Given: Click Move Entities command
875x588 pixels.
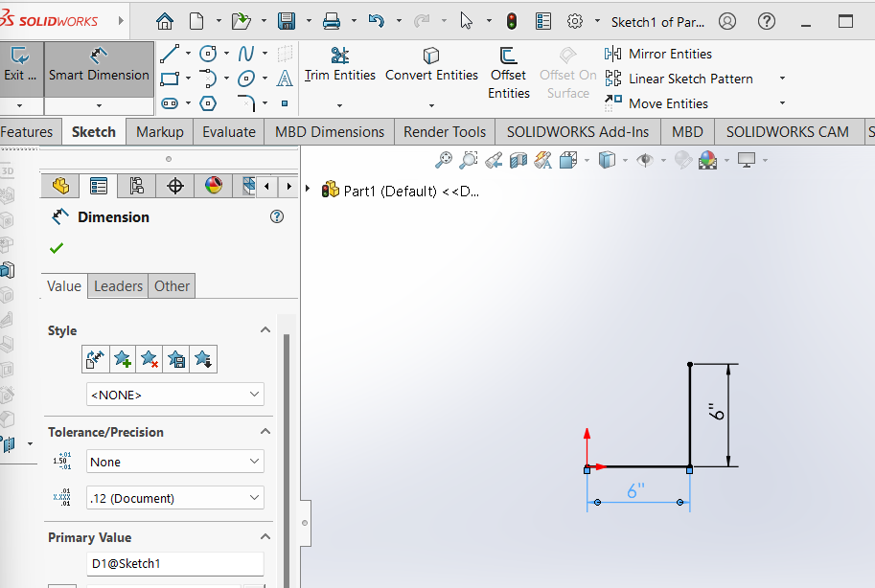Looking at the screenshot, I should point(656,103).
